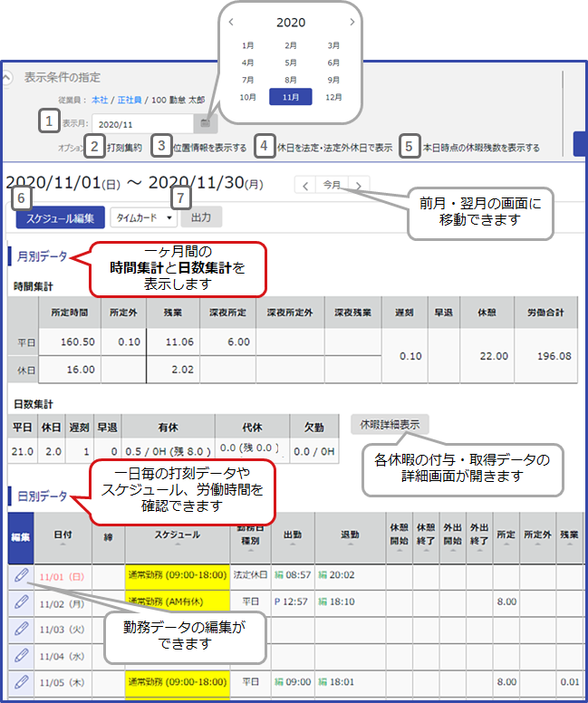Click the next month arrow beside 今月
The height and width of the screenshot is (703, 588).
(360, 185)
